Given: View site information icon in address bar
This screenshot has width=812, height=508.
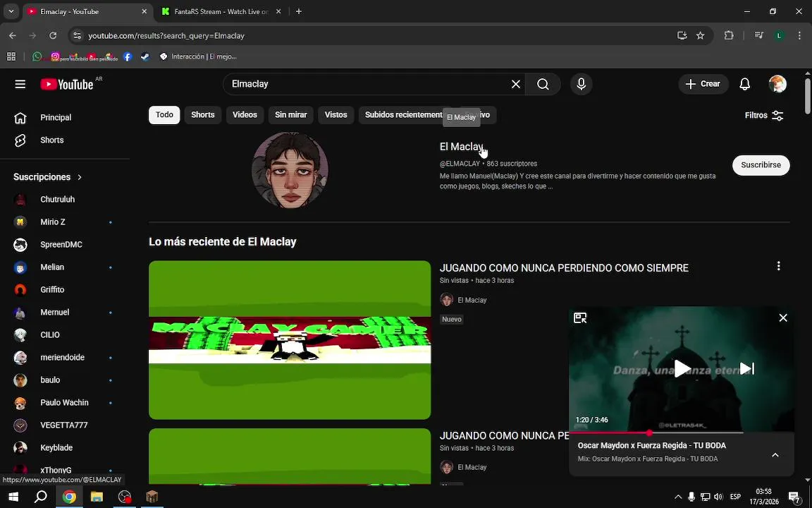Looking at the screenshot, I should point(77,35).
